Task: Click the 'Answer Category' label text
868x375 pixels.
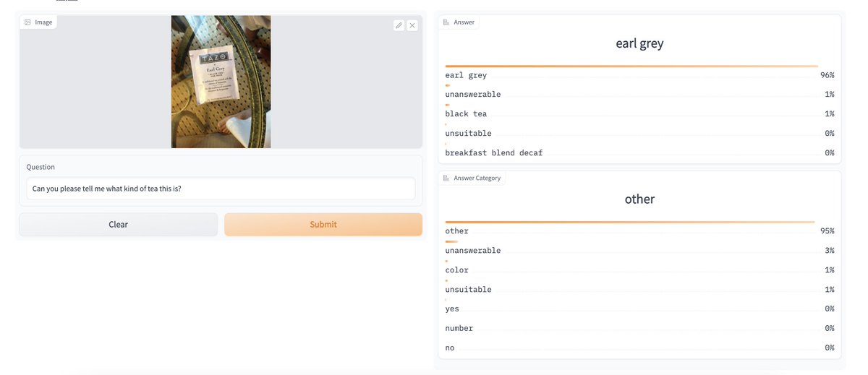Action: click(477, 178)
